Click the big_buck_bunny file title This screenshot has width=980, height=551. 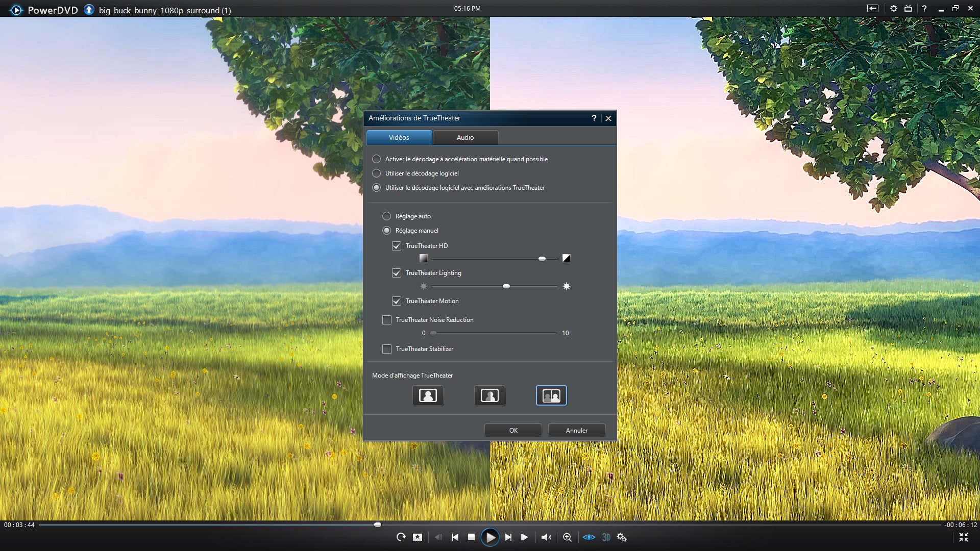click(x=165, y=10)
